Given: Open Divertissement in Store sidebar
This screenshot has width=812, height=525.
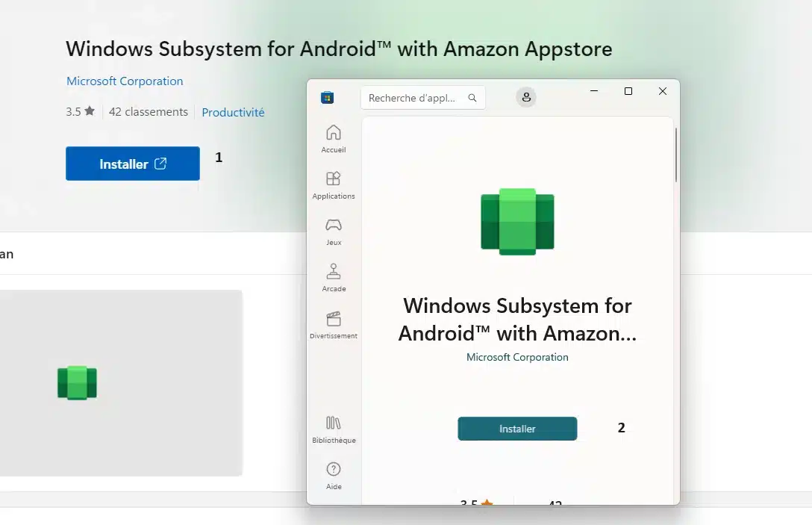Looking at the screenshot, I should coord(334,324).
